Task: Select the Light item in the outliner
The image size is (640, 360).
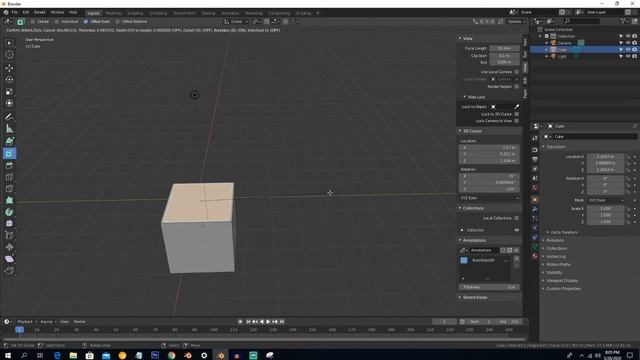Action: tap(562, 56)
